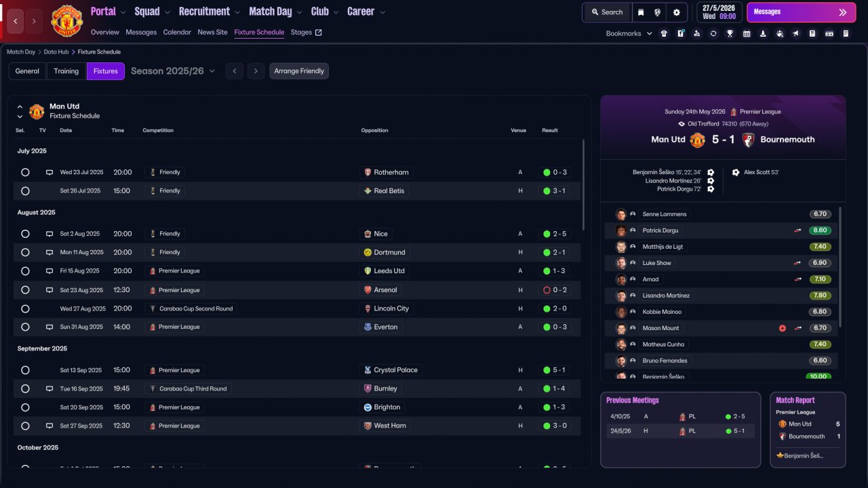The width and height of the screenshot is (868, 488).
Task: Click the Arsenal club badge
Action: 368,289
